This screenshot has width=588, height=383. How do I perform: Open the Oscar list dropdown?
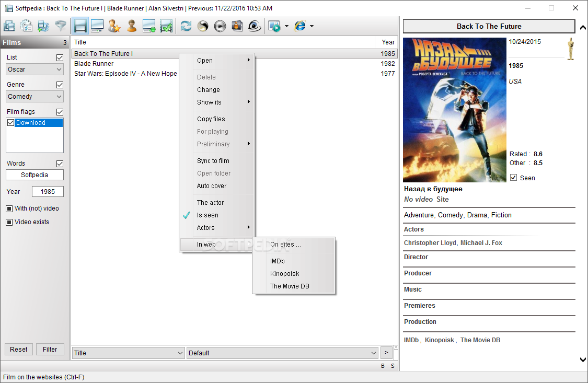[34, 69]
